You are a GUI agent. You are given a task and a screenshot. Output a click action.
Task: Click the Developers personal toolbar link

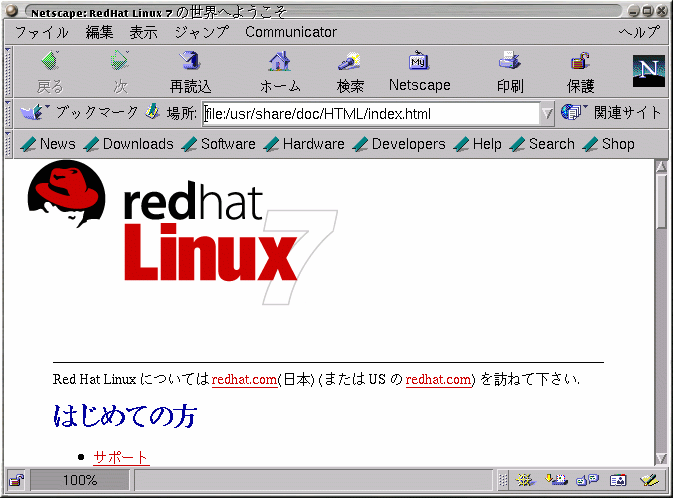tap(399, 144)
